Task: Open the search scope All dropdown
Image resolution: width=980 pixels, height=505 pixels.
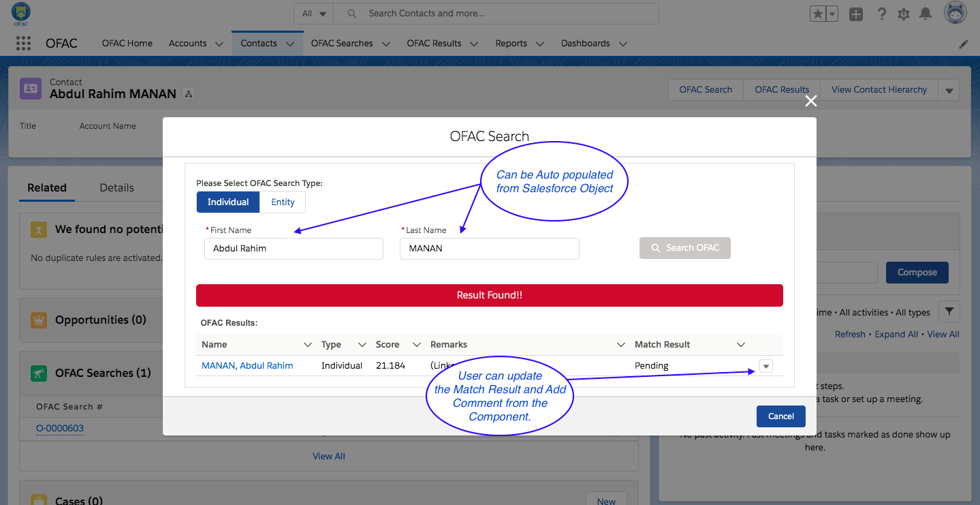Action: pos(315,14)
